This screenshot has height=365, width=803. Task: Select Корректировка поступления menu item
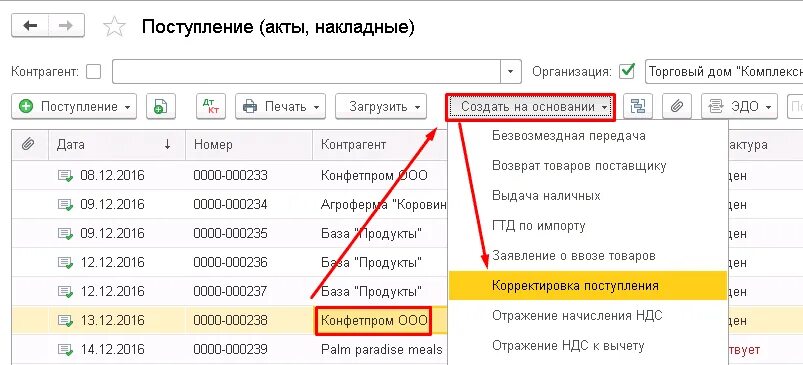pos(588,285)
